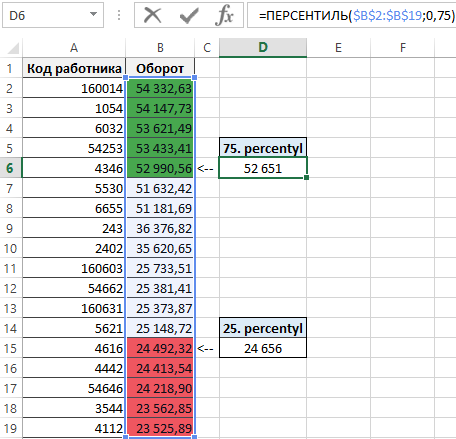Click the fill handle of cell D6
The width and height of the screenshot is (456, 439).
coord(306,177)
